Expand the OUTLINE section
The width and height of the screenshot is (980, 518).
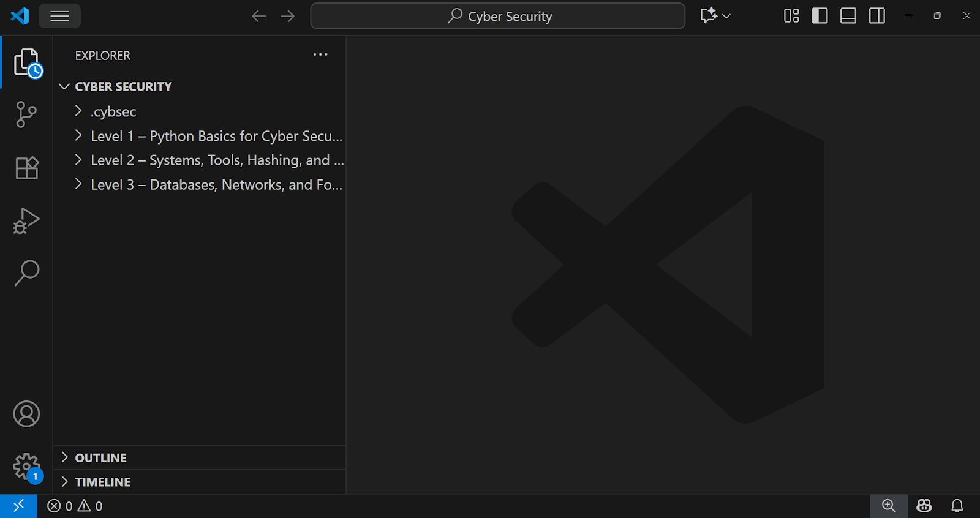(100, 458)
